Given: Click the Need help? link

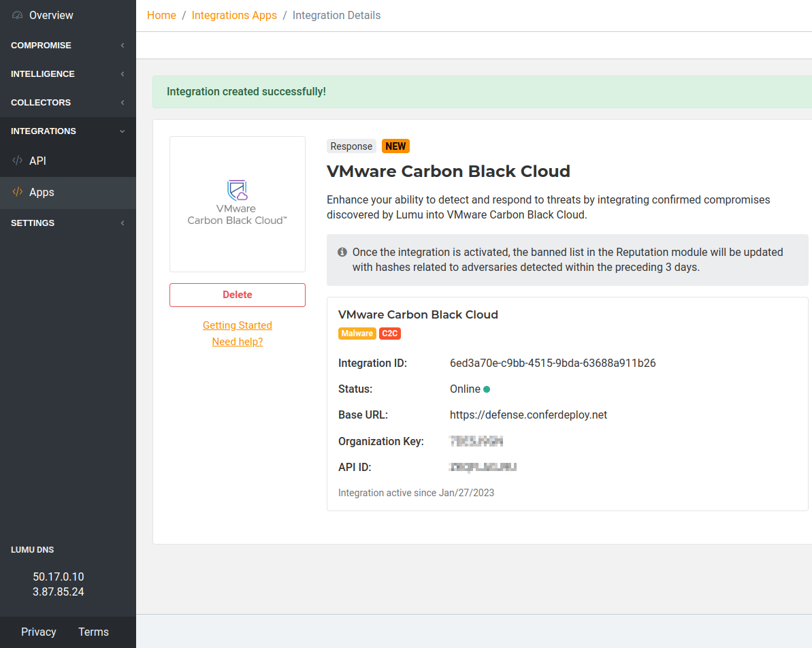Looking at the screenshot, I should click(x=238, y=342).
